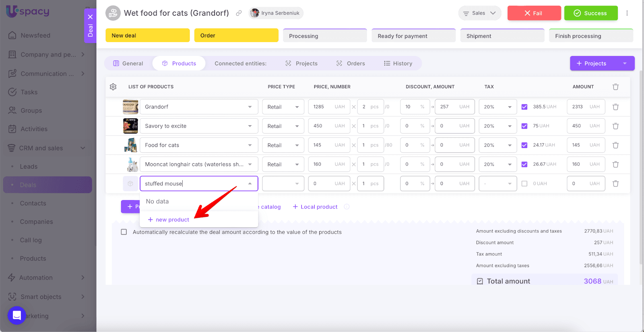Viewport: 644px width, 332px height.
Task: Uncheck the tax checkbox for Grandorf
Action: 524,107
